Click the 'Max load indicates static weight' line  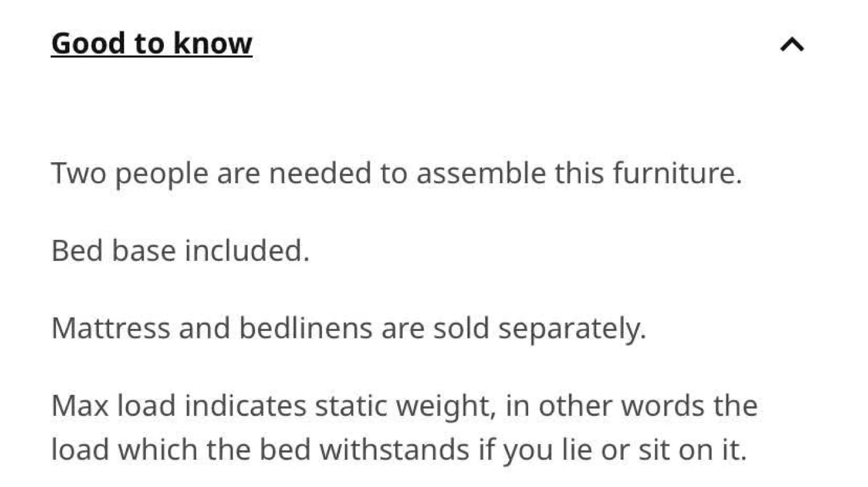tap(404, 406)
